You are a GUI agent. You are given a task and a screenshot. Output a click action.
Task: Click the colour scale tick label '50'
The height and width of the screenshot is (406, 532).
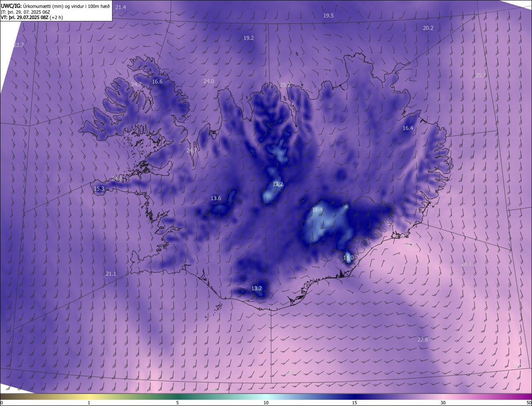point(529,403)
